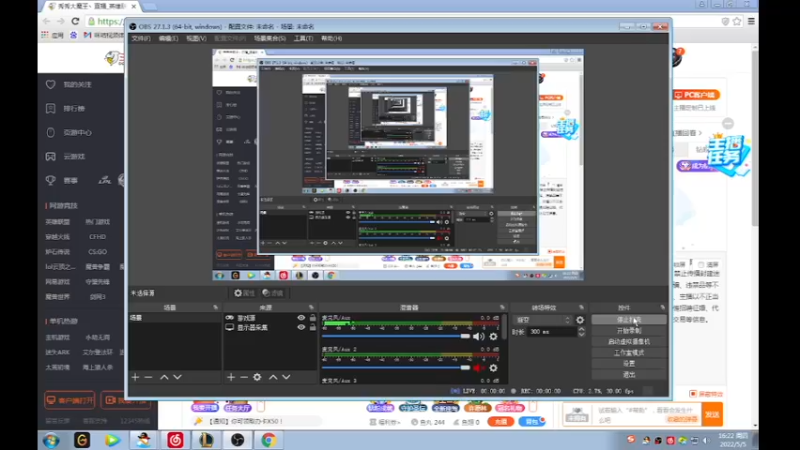Move scene up with the up arrow

pyautogui.click(x=164, y=377)
